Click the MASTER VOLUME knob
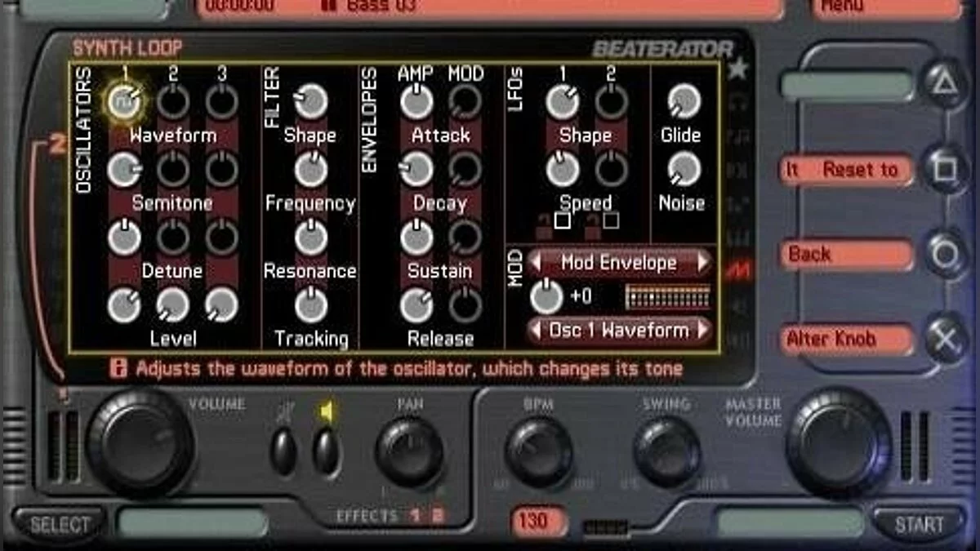Viewport: 980px width, 551px height. (840, 443)
